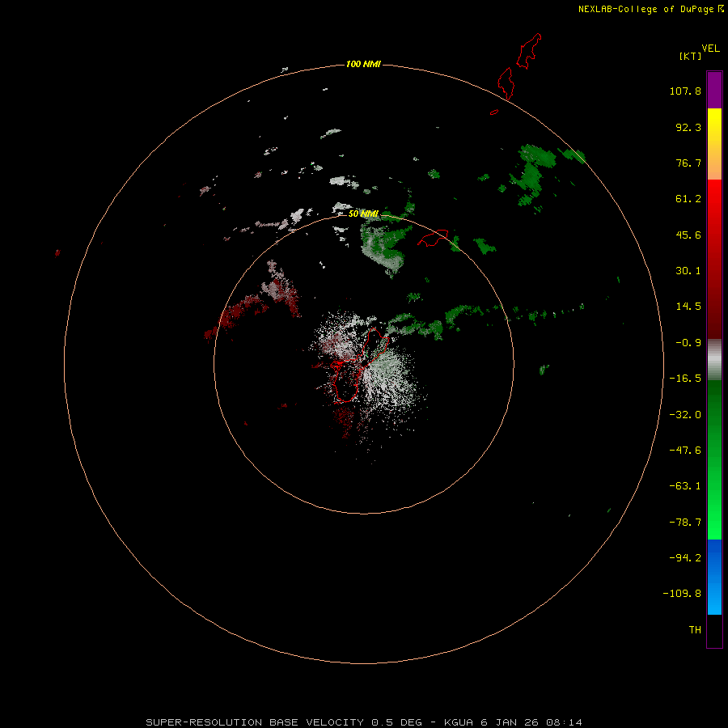Click the NEXLAB-College of DuPage watermark text
Image resolution: width=728 pixels, height=728 pixels.
pyautogui.click(x=646, y=9)
